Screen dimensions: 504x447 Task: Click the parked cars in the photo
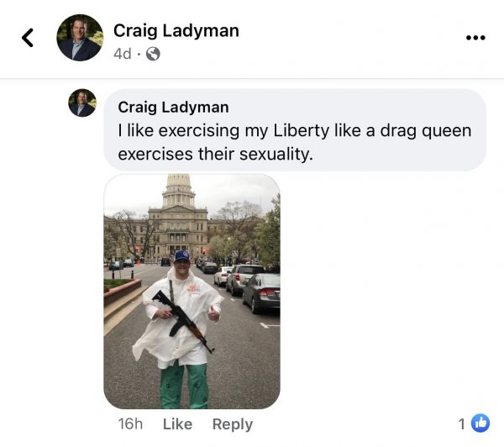pyautogui.click(x=246, y=283)
